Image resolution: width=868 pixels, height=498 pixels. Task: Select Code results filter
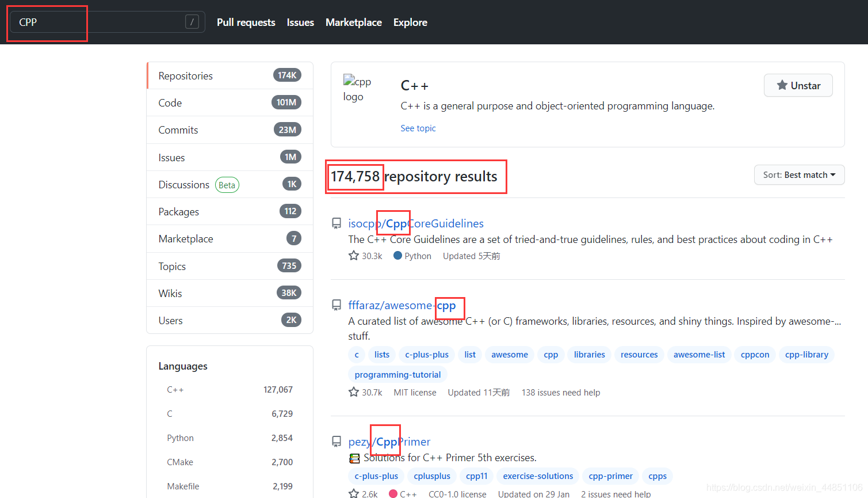pos(230,102)
